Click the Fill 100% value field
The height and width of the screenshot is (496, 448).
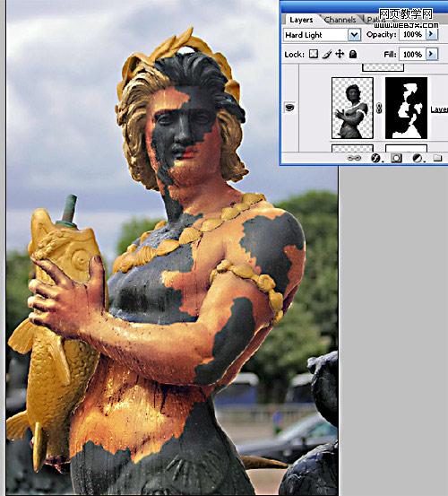tap(412, 54)
